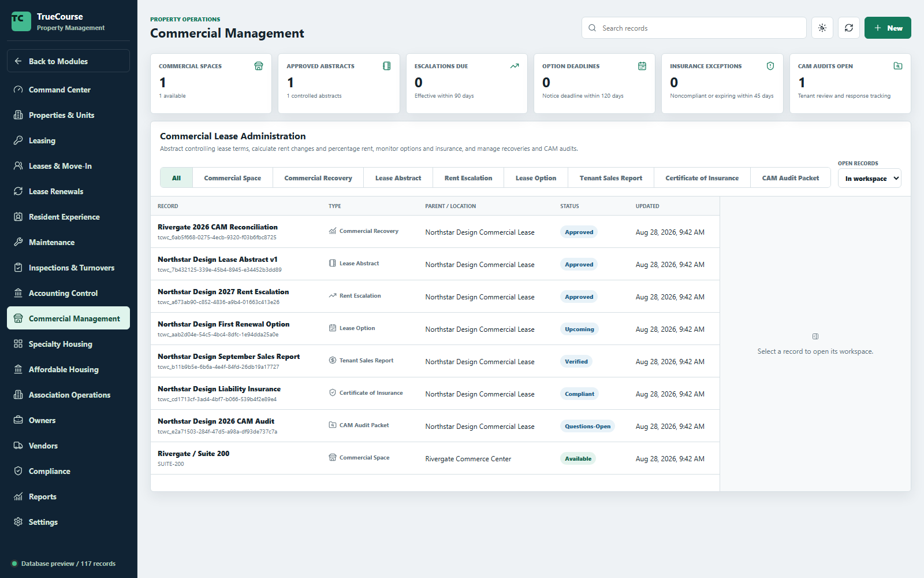924x578 pixels.
Task: Open Northstar Design September Sales Report record
Action: [x=435, y=361]
